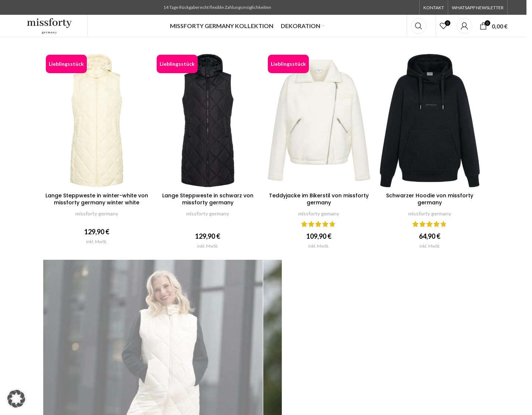Click the 109,90 € price
532x415 pixels.
[319, 236]
